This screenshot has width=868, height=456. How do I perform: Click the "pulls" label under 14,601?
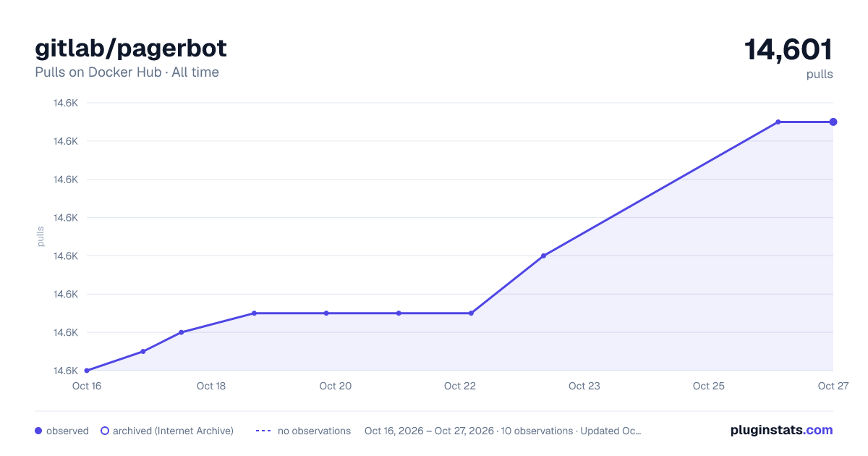(x=820, y=74)
